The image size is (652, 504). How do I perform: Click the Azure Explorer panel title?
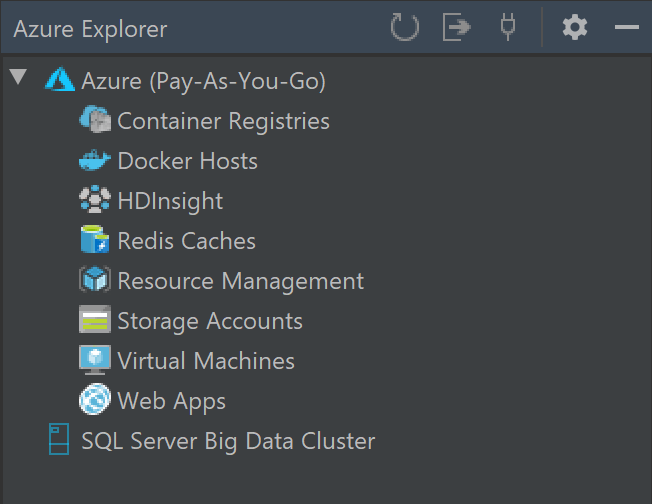(90, 30)
